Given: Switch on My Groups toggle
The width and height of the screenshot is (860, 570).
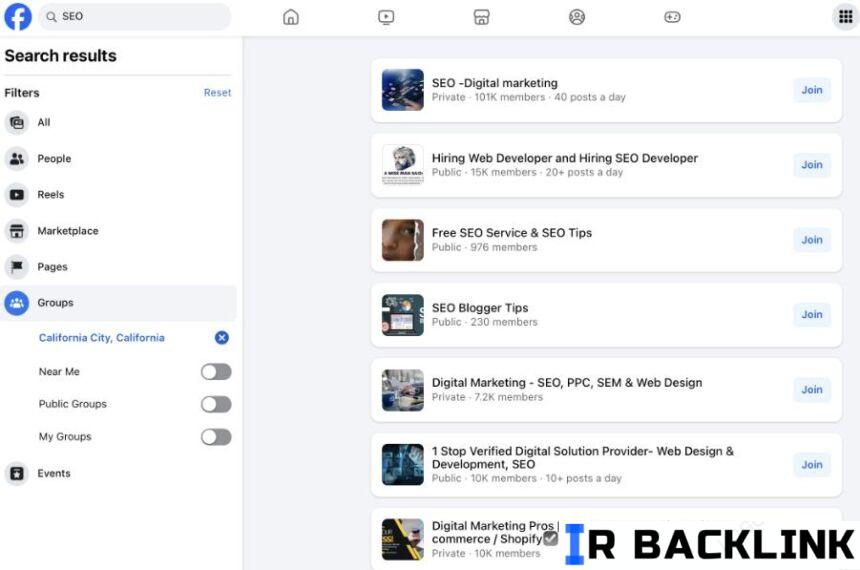Looking at the screenshot, I should tap(215, 437).
